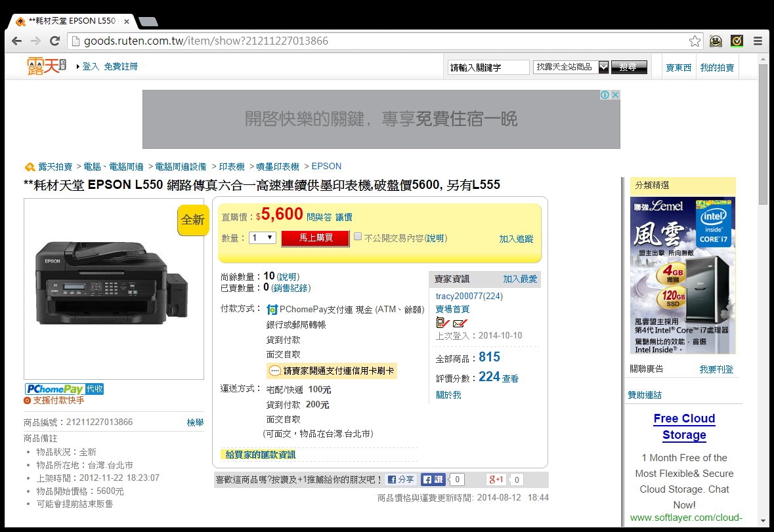The width and height of the screenshot is (774, 532).
Task: Click the browser back arrow
Action: [17, 41]
